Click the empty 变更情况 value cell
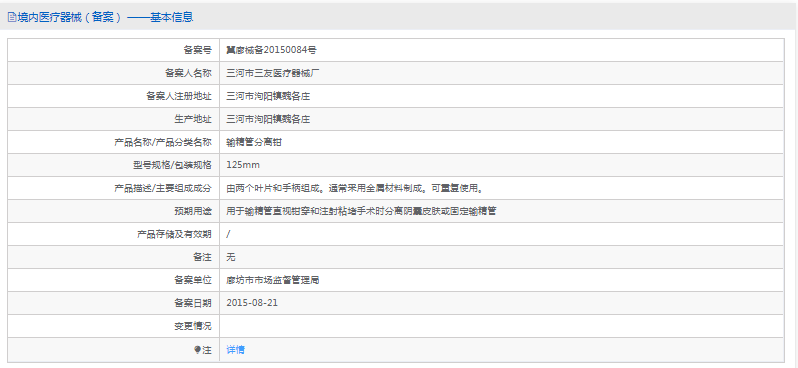Viewport: 798px width, 368px height. pyautogui.click(x=501, y=326)
